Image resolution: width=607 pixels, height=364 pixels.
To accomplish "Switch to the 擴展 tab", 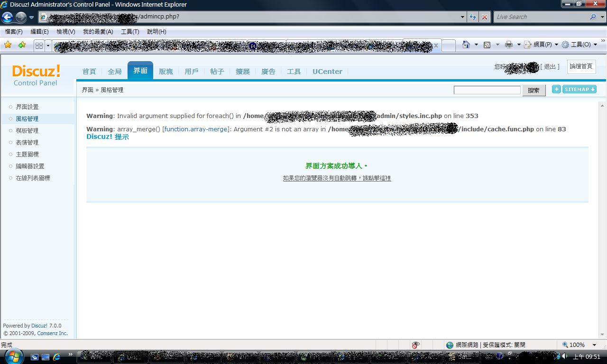I will 243,72.
